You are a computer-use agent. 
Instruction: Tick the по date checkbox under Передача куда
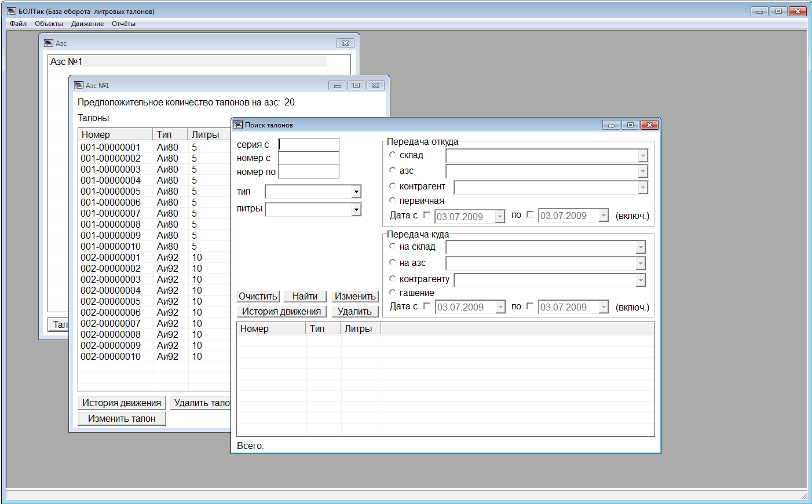530,306
